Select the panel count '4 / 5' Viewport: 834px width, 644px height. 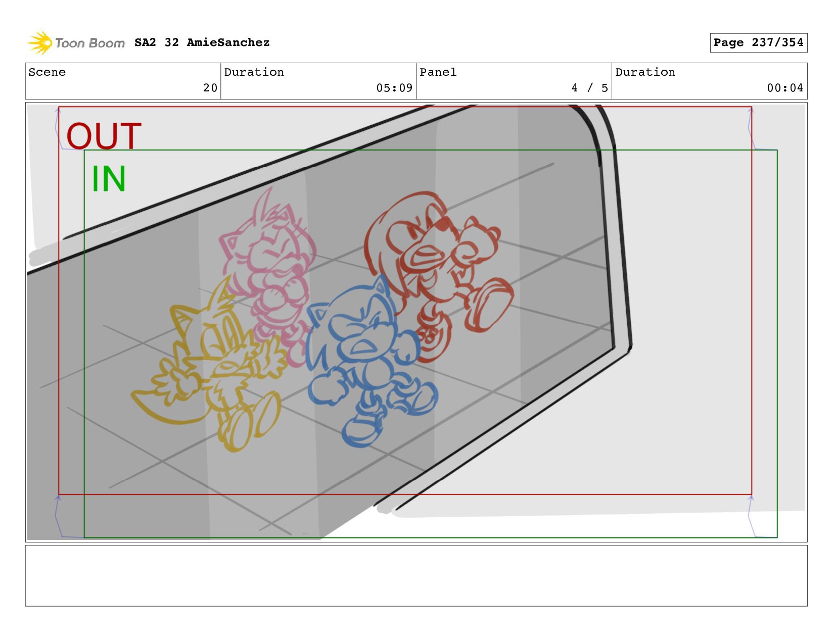(x=589, y=88)
